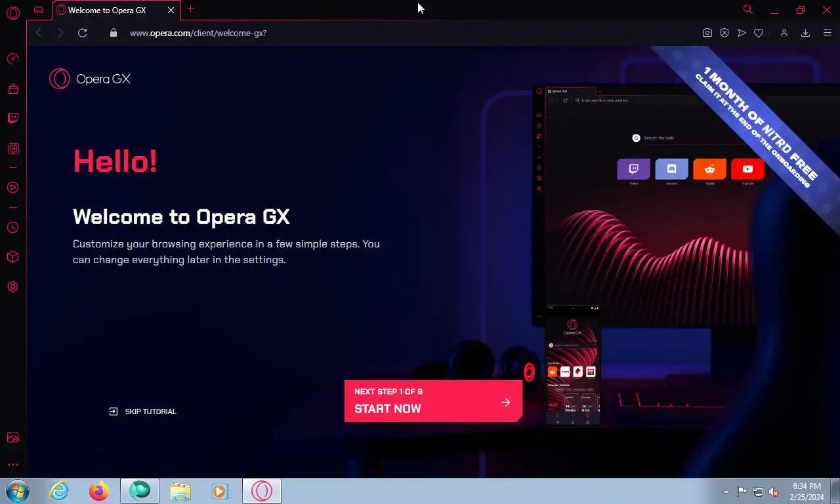Open the picture icon near sidebar bottom
The width and height of the screenshot is (840, 504).
tap(12, 438)
